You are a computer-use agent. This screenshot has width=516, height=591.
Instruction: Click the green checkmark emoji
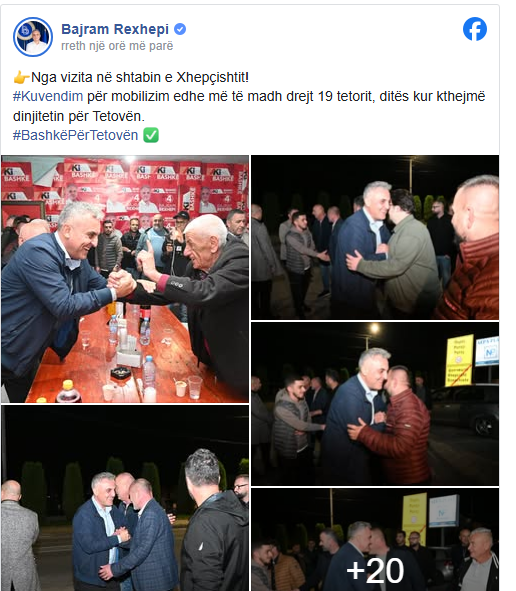151,135
